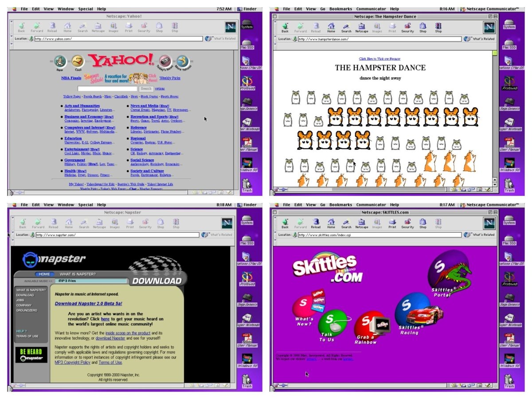The height and width of the screenshot is (399, 532).
Task: Click vertical scrollbar in Hampster Dance window
Action: pos(495,118)
